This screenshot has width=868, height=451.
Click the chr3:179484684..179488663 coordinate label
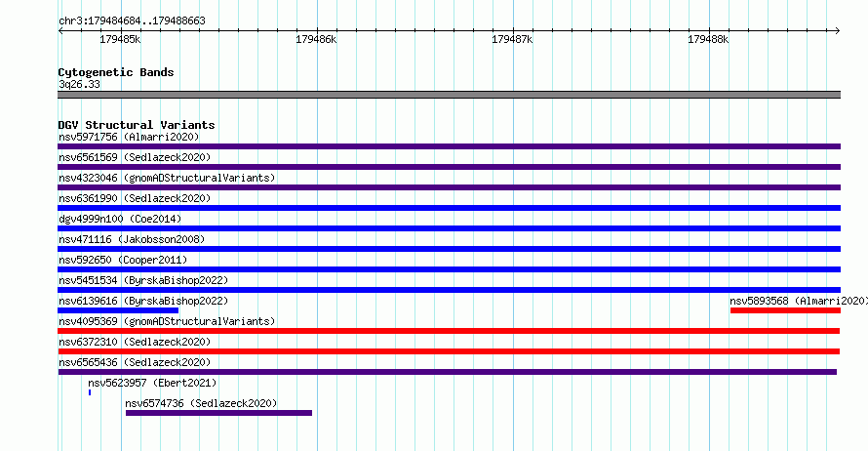point(132,20)
